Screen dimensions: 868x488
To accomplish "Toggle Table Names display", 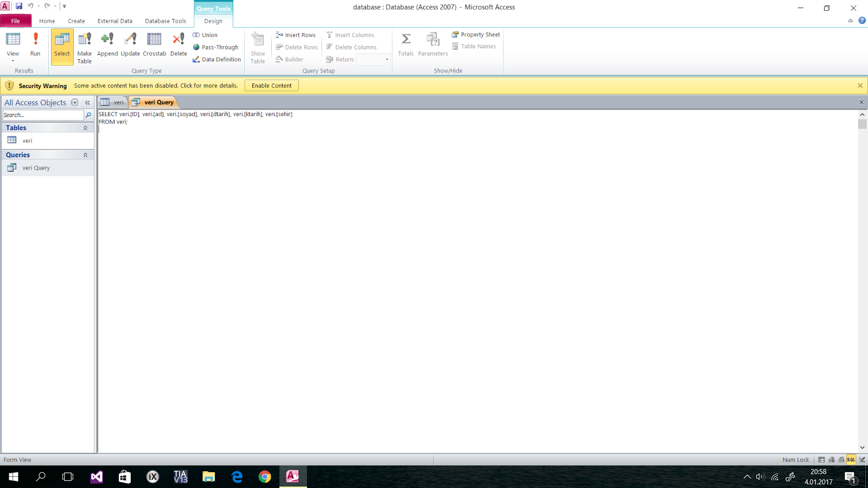I will (474, 46).
